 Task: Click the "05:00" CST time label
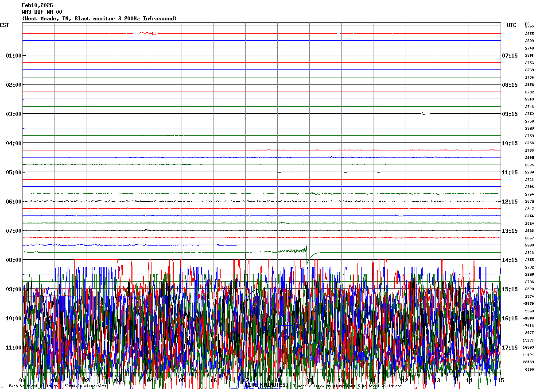click(14, 173)
